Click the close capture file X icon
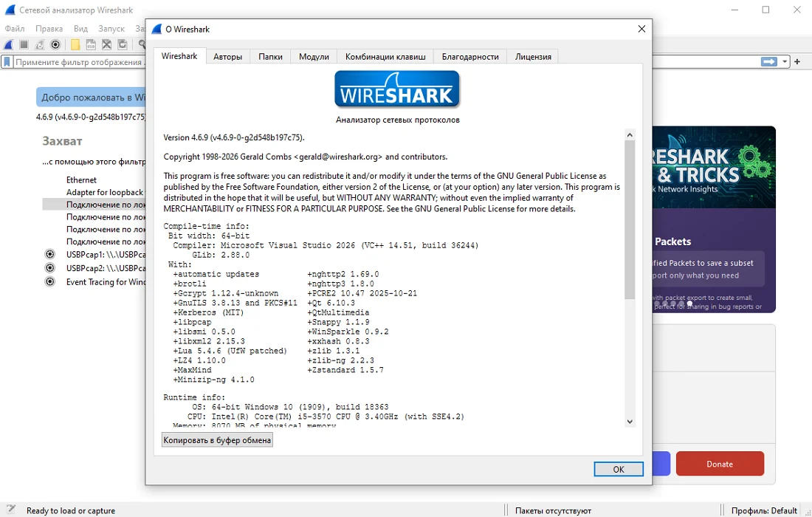The height and width of the screenshot is (517, 812). tap(107, 44)
